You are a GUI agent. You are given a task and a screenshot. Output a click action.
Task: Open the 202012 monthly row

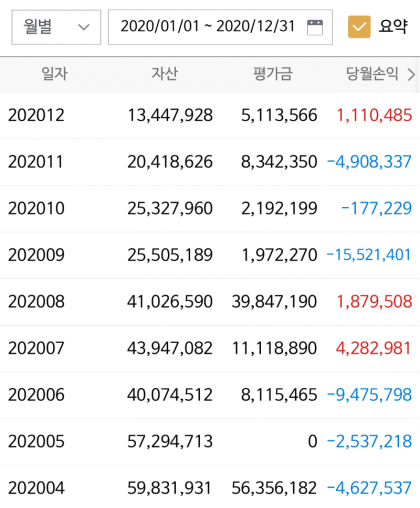coord(210,115)
